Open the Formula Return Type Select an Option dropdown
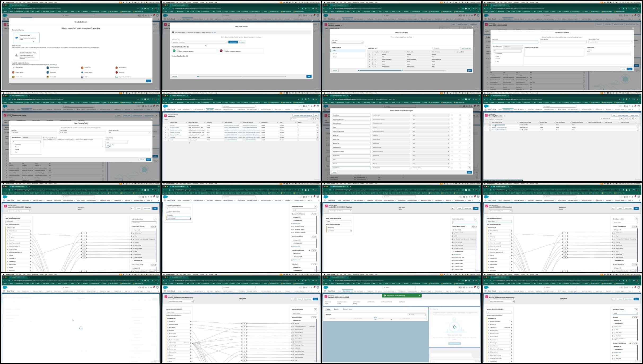This screenshot has width=643, height=364. (x=610, y=42)
